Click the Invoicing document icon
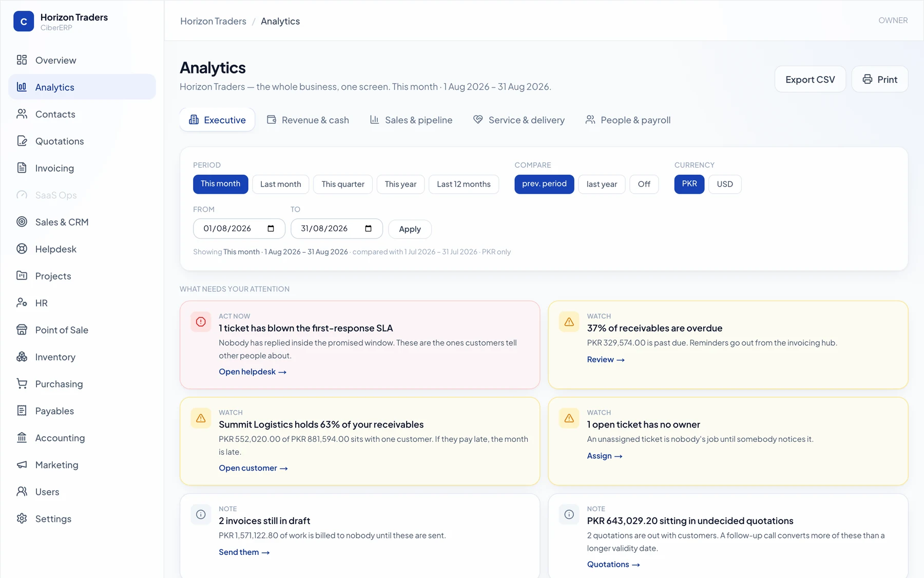Viewport: 924px width, 578px height. coord(22,168)
